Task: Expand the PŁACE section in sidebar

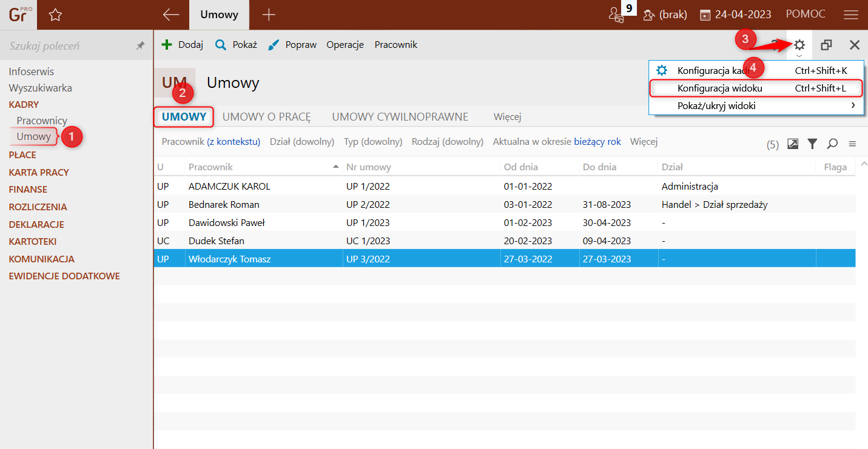Action: click(x=22, y=155)
